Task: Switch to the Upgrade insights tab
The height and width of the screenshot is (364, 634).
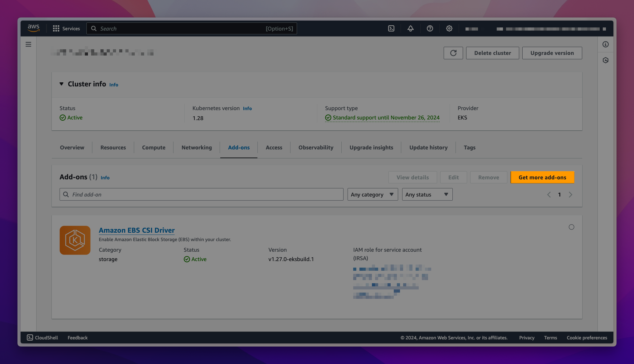Action: pos(371,147)
